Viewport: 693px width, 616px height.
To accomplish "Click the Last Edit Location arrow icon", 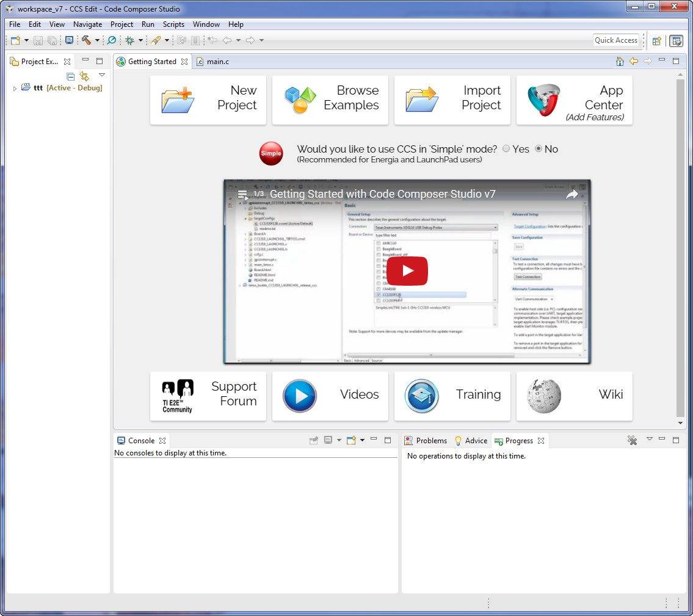I will pos(212,40).
